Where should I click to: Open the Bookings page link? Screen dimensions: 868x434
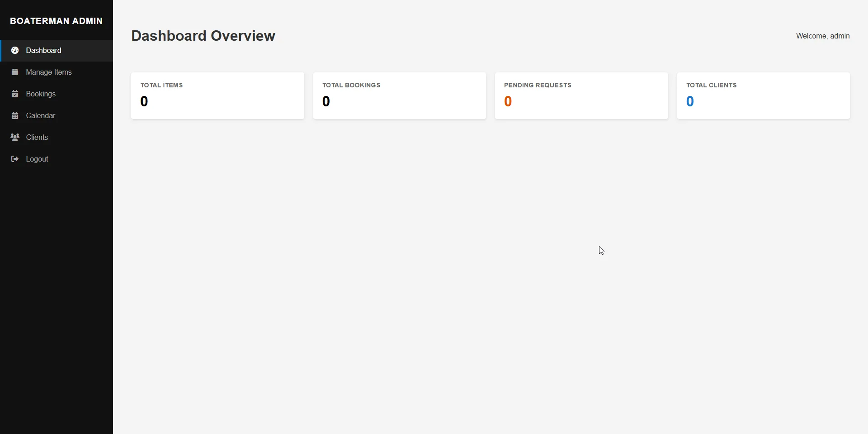[x=41, y=94]
